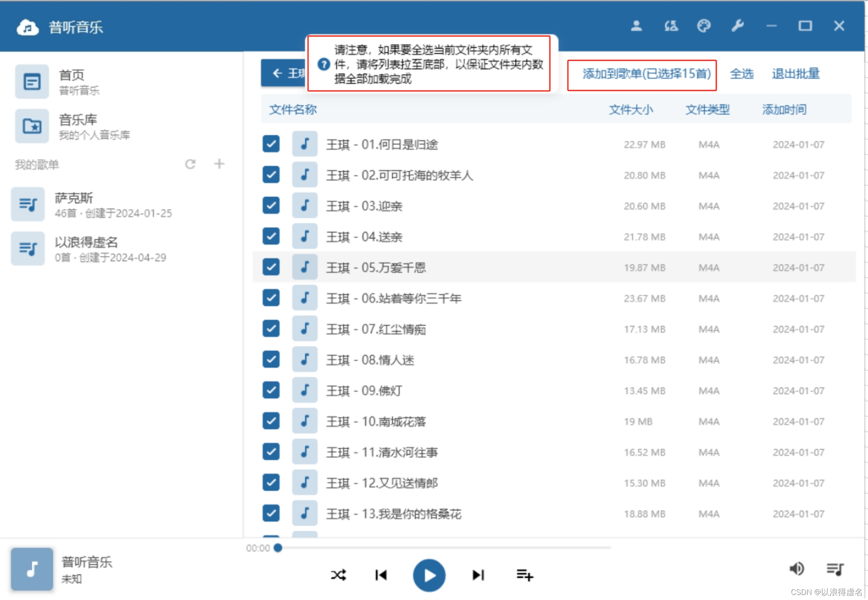Open the 音乐库 sidebar item

coord(78,126)
